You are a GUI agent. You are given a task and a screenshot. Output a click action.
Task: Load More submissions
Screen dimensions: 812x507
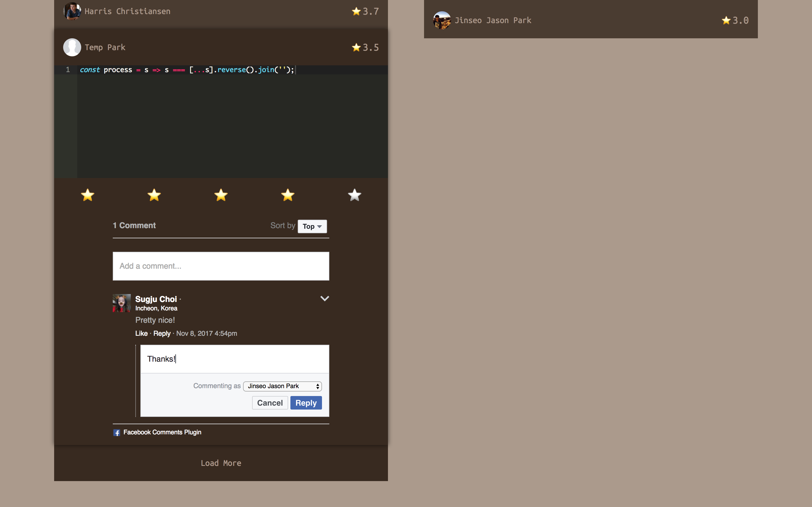point(221,463)
